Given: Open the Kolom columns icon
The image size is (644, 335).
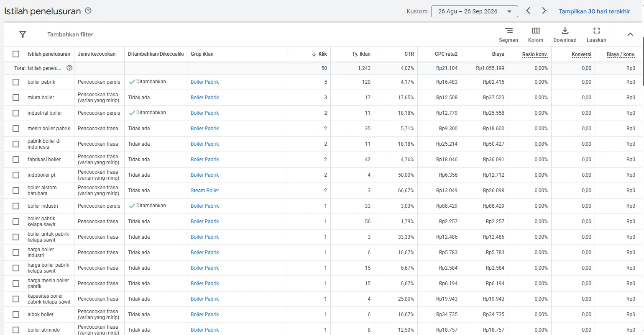Looking at the screenshot, I should pos(536,31).
